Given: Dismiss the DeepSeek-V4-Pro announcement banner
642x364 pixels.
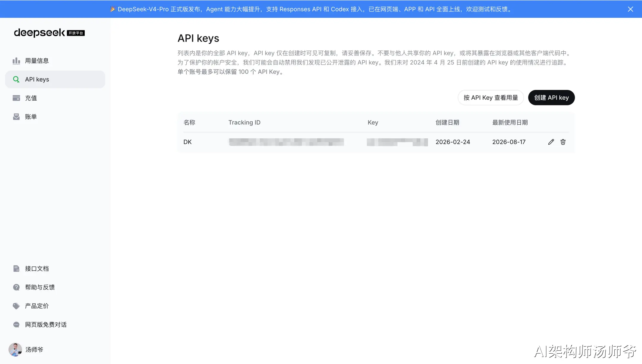Looking at the screenshot, I should coord(630,9).
